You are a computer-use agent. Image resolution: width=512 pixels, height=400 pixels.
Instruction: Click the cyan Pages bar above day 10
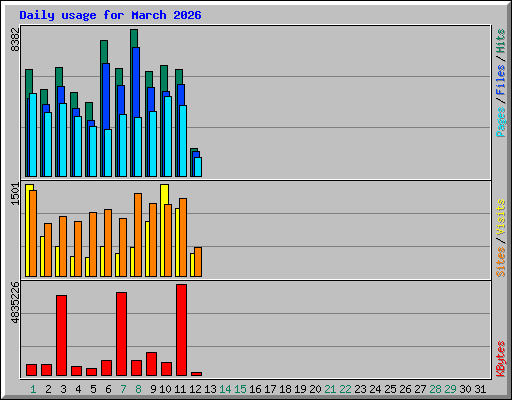coord(168,136)
